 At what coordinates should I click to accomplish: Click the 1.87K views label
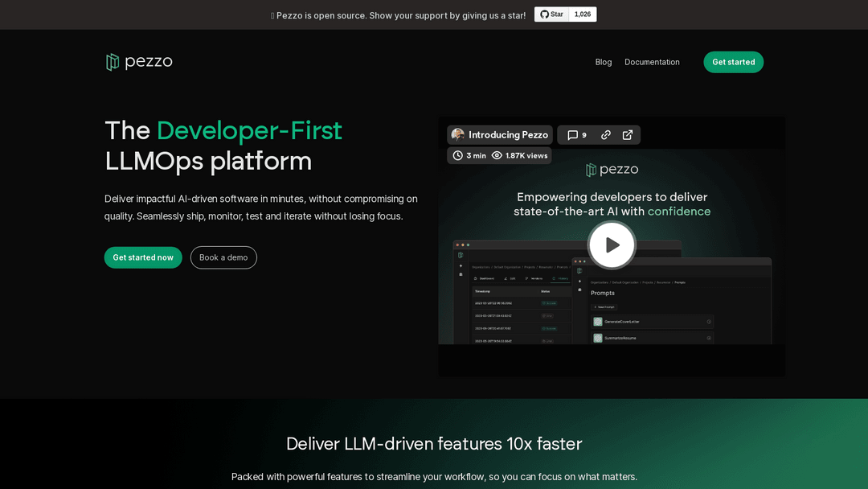pos(526,155)
